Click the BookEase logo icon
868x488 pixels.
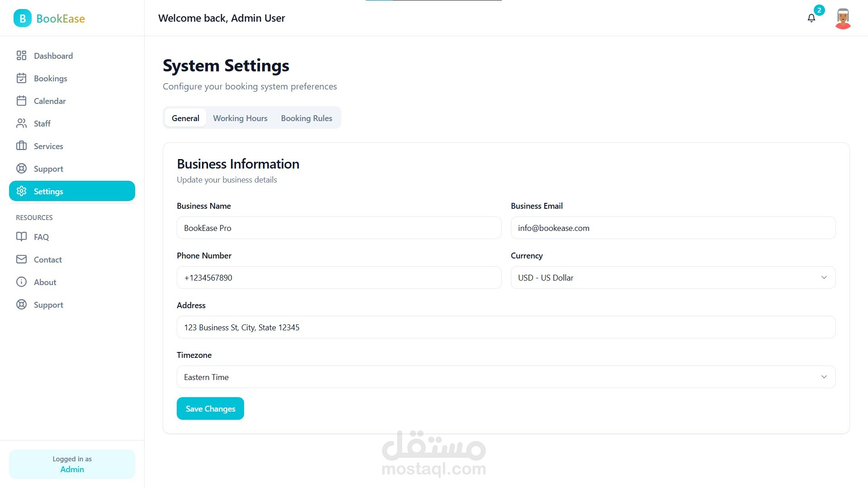pos(22,18)
